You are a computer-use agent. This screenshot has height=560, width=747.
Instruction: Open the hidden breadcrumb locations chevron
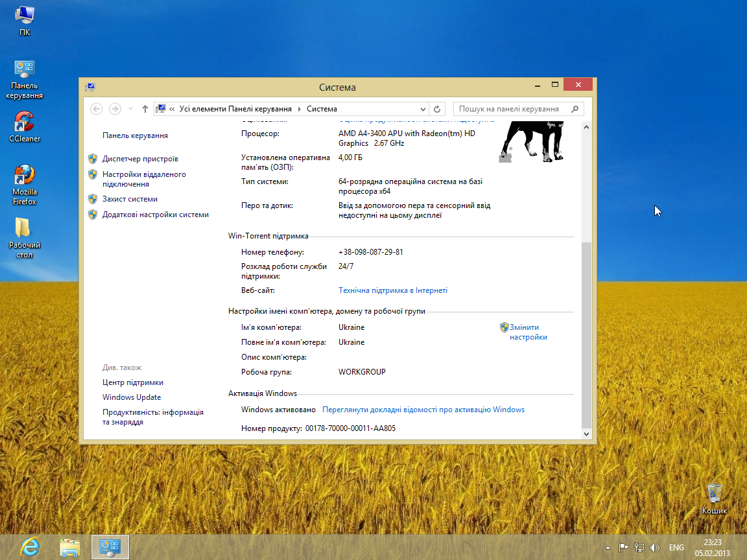coord(172,109)
